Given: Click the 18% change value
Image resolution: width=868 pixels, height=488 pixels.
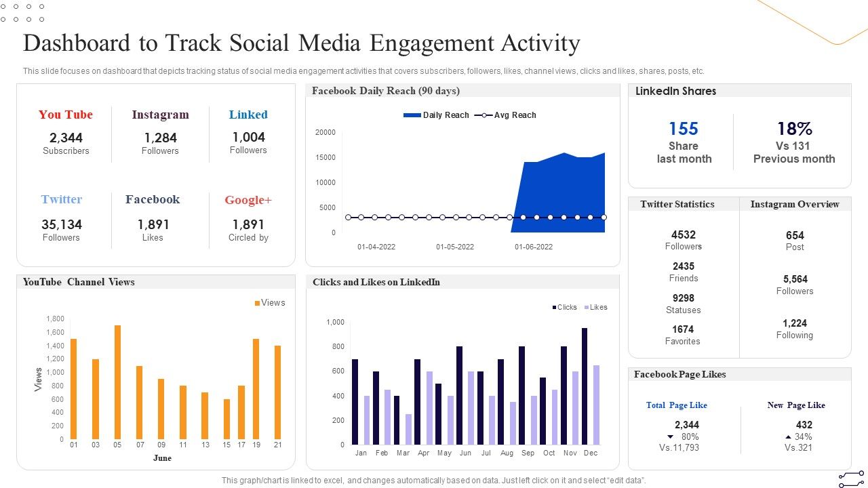Looking at the screenshot, I should click(794, 129).
